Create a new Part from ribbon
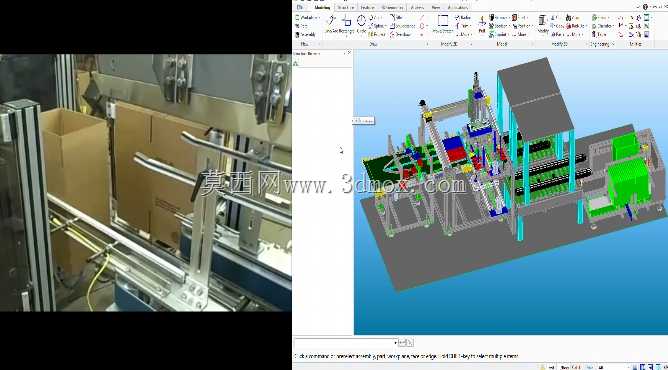 pos(302,26)
